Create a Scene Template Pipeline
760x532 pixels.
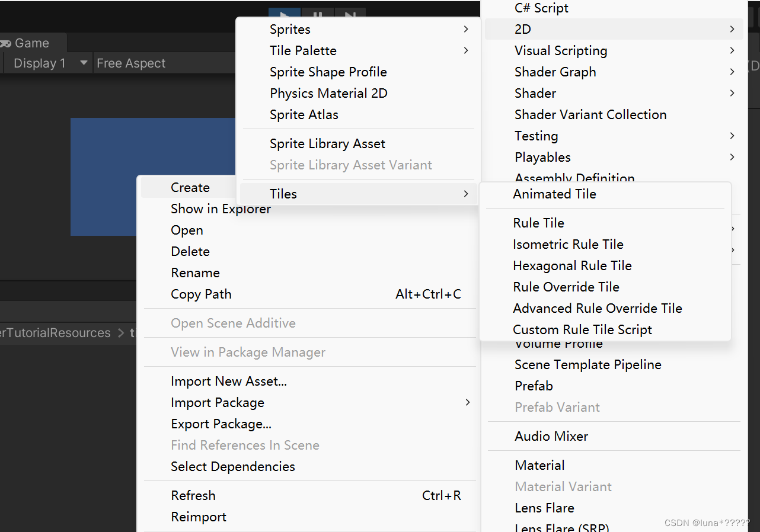click(x=614, y=365)
